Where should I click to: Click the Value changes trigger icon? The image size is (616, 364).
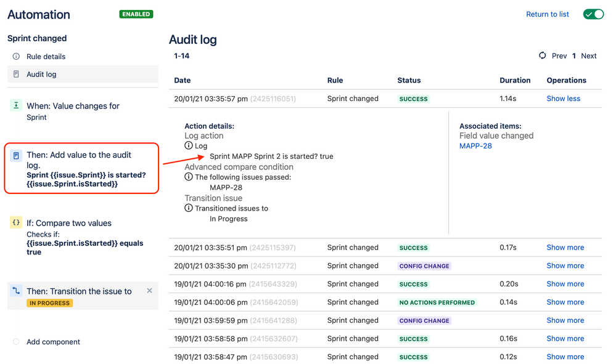(16, 105)
